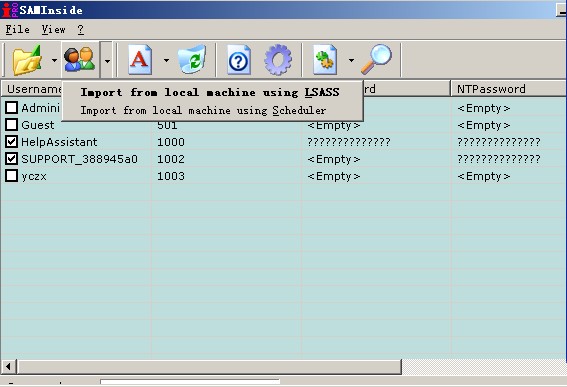Uncheck the HelpAssistant checkbox

(12, 141)
